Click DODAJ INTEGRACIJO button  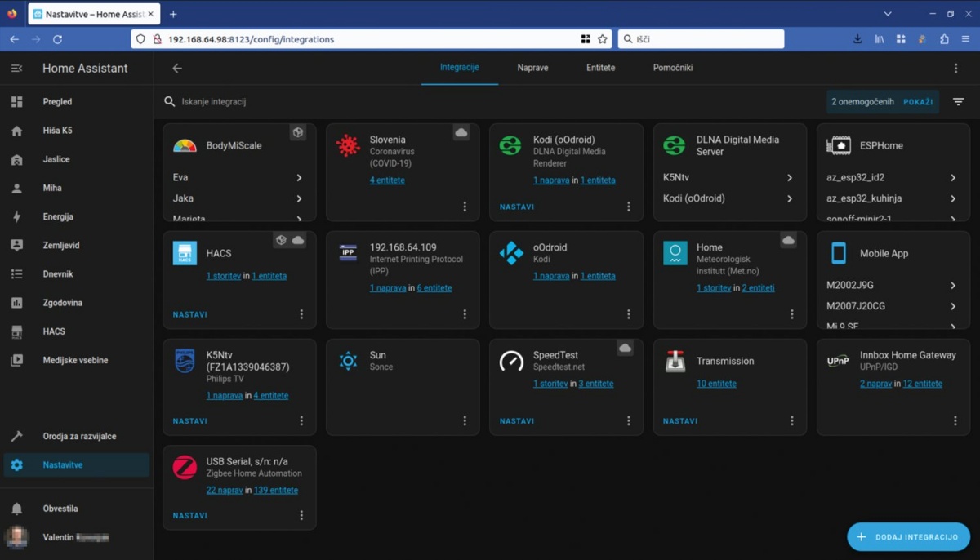pyautogui.click(x=908, y=537)
